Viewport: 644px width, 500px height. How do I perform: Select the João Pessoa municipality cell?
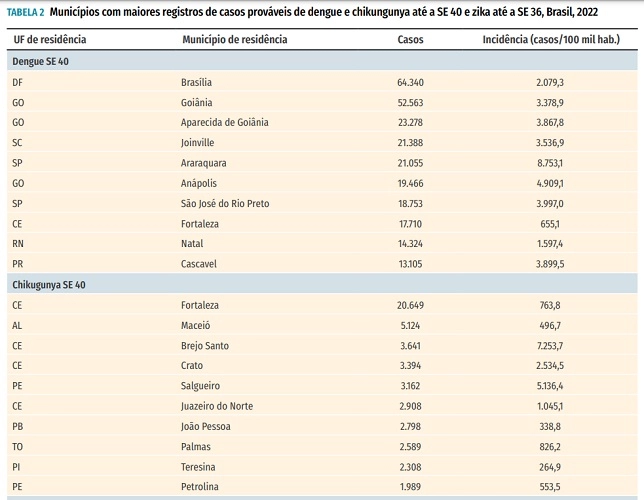206,426
